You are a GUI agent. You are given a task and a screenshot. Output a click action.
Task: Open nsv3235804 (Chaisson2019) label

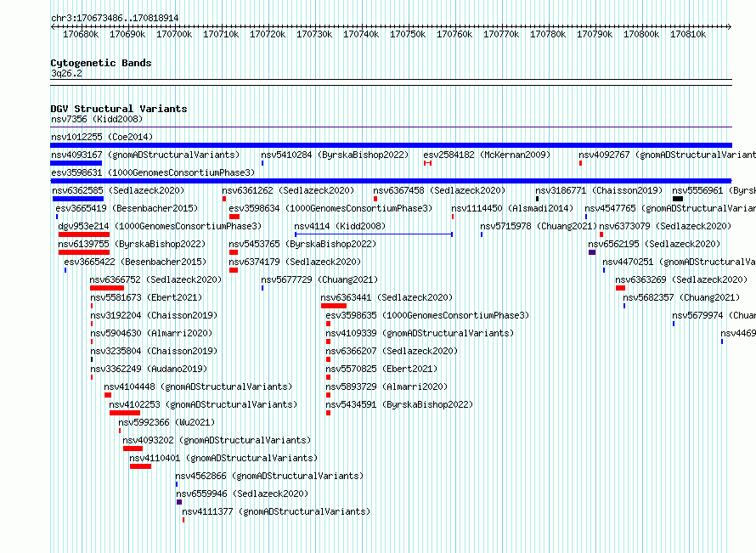[154, 351]
